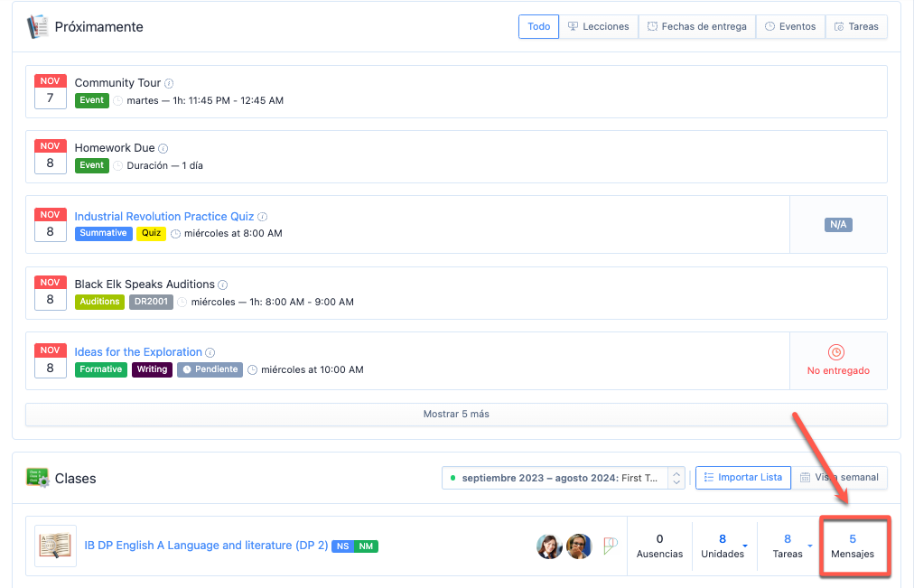Open info icon for Industrial Revolution Practice Quiz

point(263,218)
